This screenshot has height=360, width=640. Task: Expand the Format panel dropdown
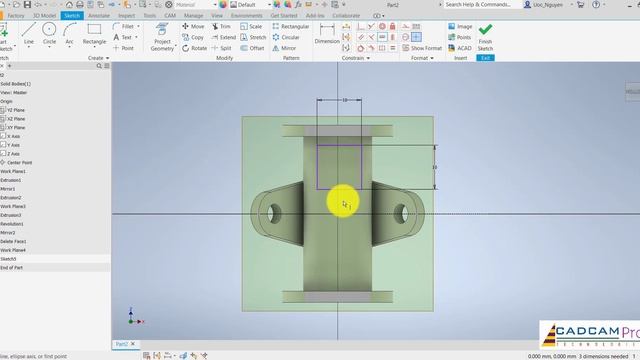click(422, 58)
